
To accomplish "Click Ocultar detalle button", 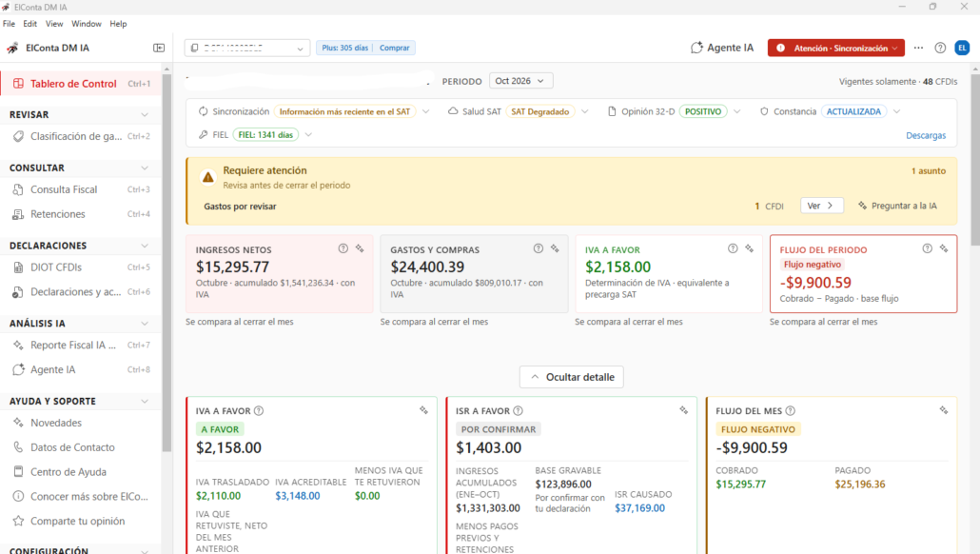I will point(571,377).
